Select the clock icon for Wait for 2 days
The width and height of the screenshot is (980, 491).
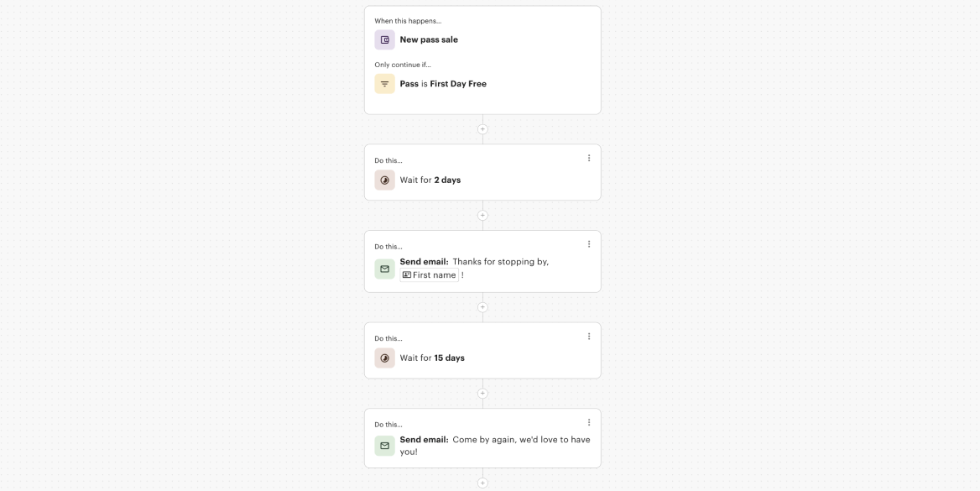[384, 180]
